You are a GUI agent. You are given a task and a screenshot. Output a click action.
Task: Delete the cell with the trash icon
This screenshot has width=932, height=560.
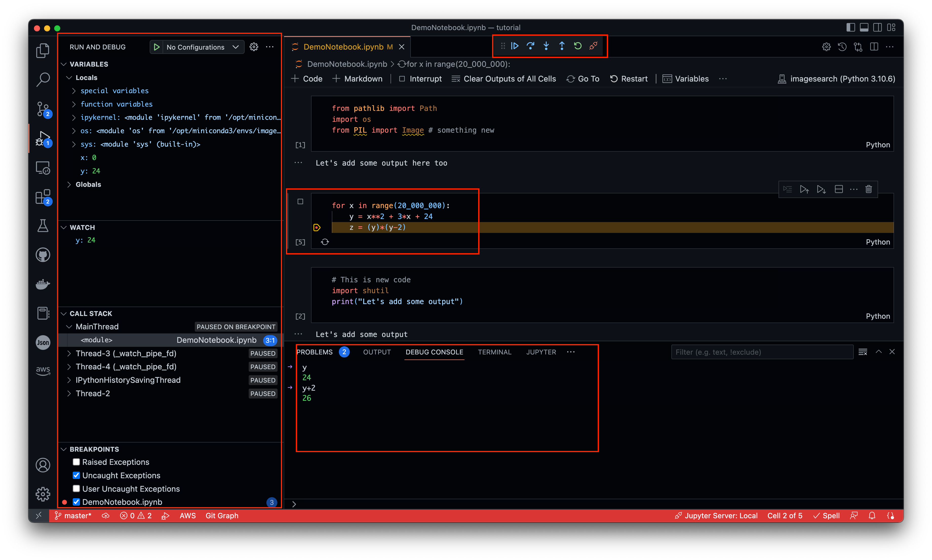click(869, 189)
